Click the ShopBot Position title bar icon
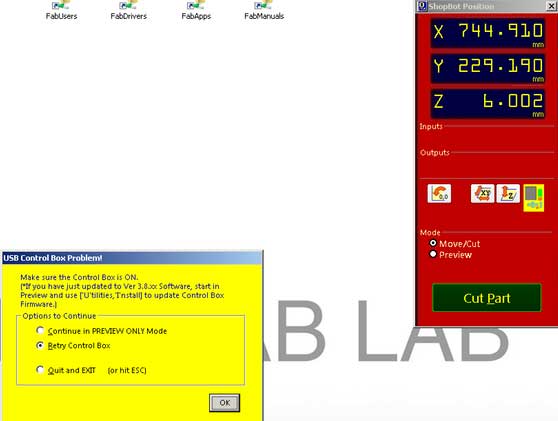The width and height of the screenshot is (558, 421). [422, 6]
